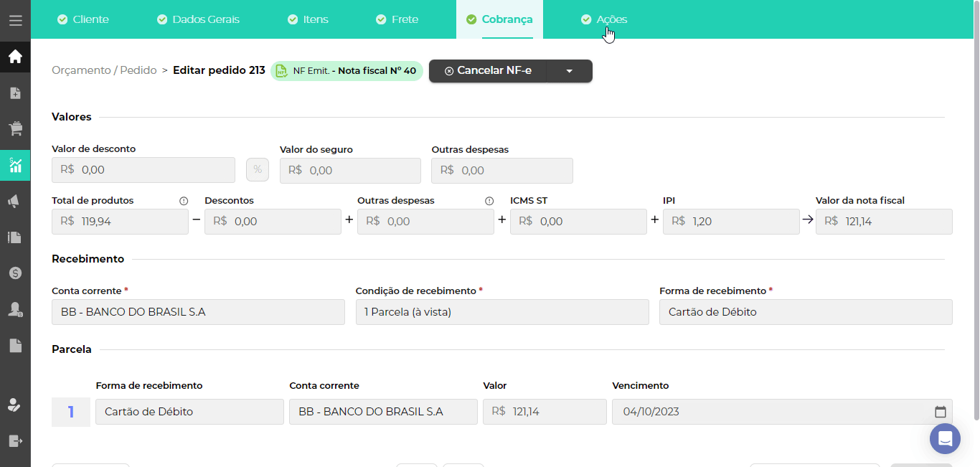Image resolution: width=980 pixels, height=467 pixels.
Task: Open the Conta corrente dropdown in Recebimento
Action: [x=198, y=312]
